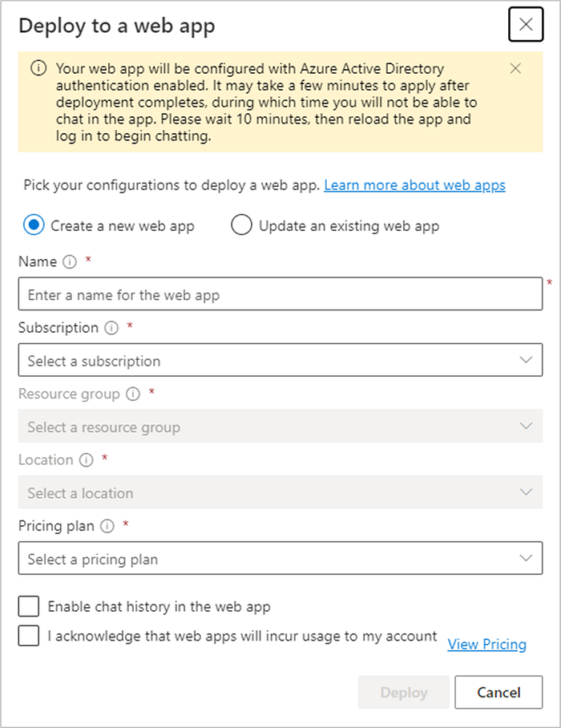Open the Select a resource group dropdown
This screenshot has width=561, height=728.
[280, 426]
